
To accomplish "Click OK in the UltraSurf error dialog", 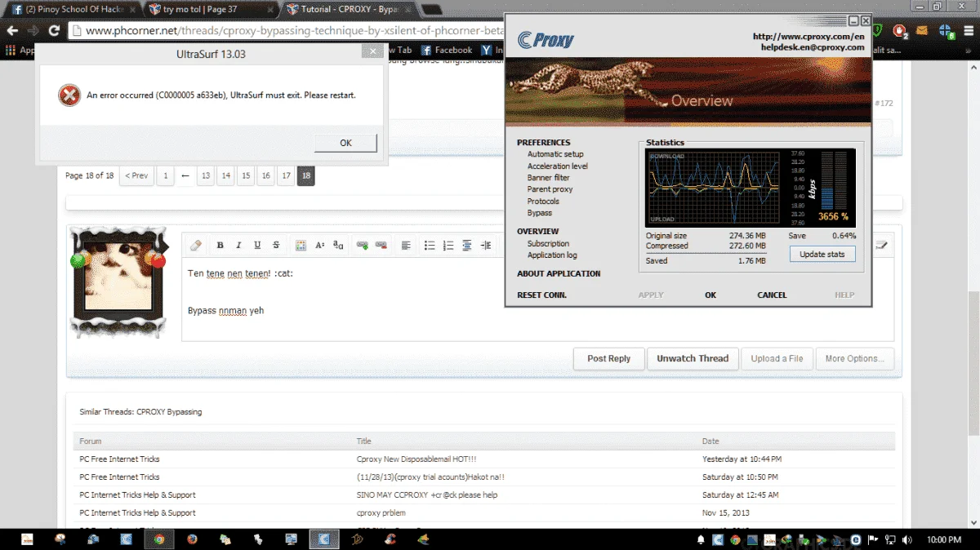I will [x=345, y=143].
